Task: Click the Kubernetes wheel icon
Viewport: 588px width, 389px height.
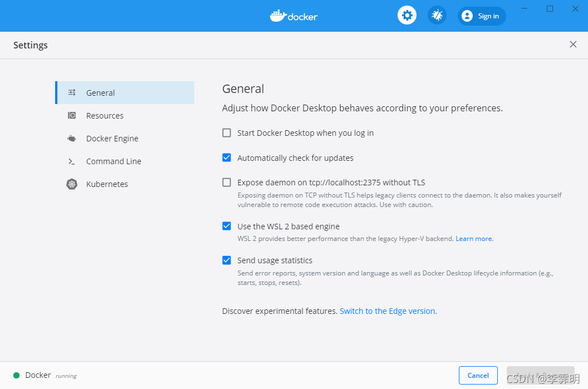Action: click(72, 184)
